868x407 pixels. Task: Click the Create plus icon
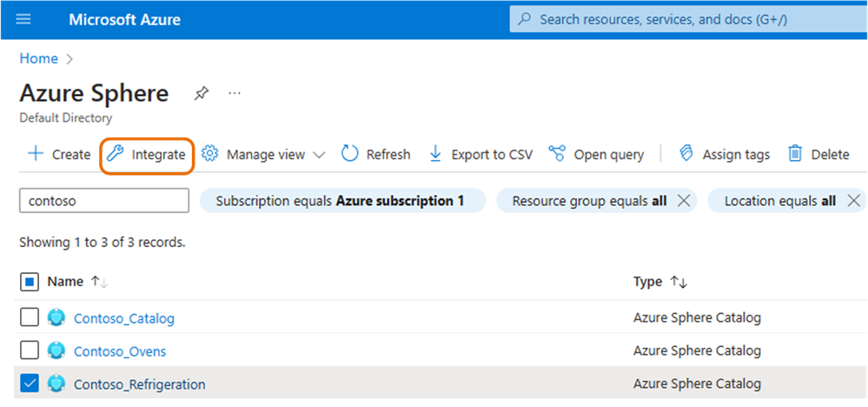tap(36, 154)
